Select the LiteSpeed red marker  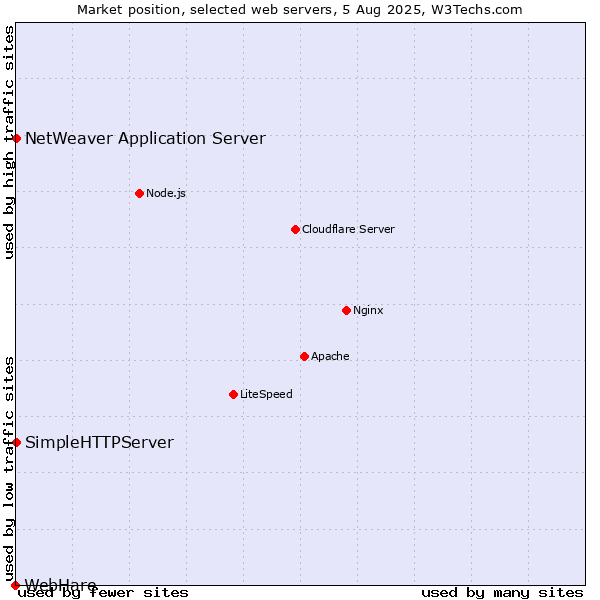(233, 395)
